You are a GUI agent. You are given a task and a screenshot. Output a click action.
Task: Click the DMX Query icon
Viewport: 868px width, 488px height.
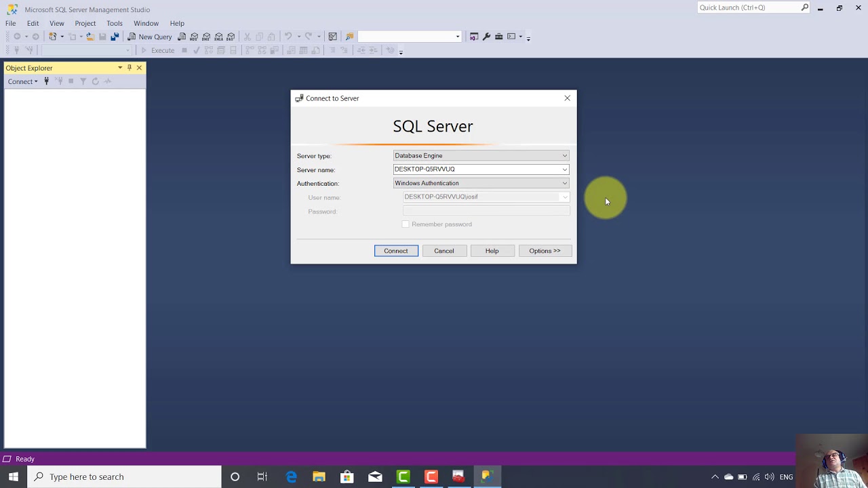(206, 37)
